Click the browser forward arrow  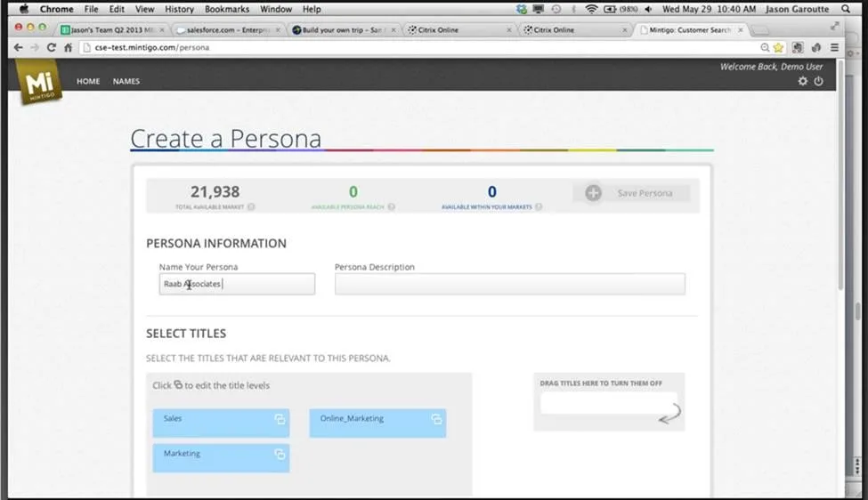pos(35,47)
